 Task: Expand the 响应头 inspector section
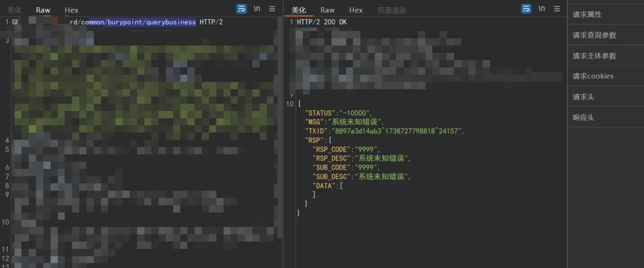pyautogui.click(x=606, y=117)
